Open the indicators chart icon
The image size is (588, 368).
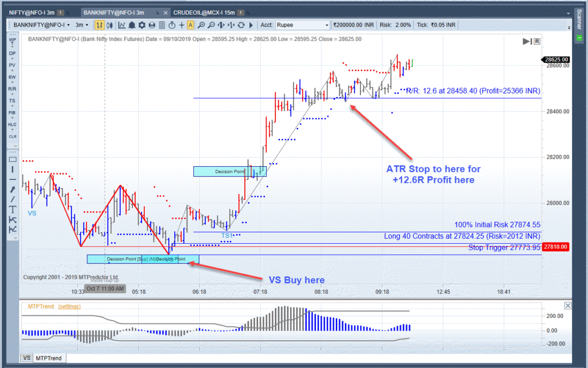(x=122, y=25)
